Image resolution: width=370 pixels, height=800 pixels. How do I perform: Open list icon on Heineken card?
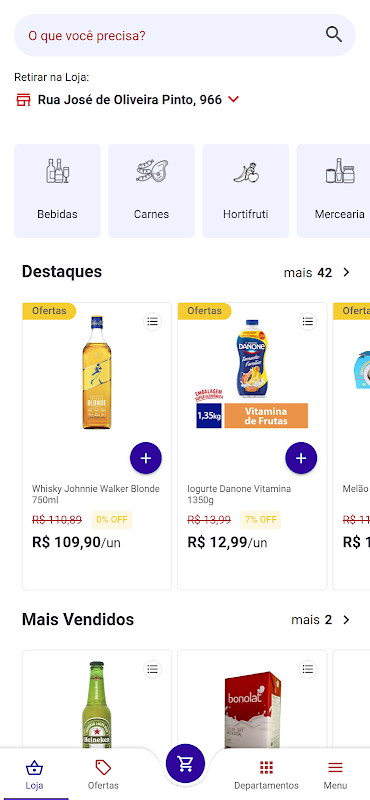(x=152, y=669)
